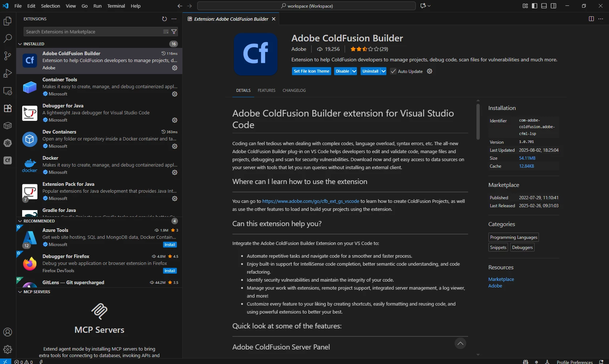This screenshot has width=609, height=364.
Task: Select the Snippets category tag
Action: pyautogui.click(x=498, y=248)
